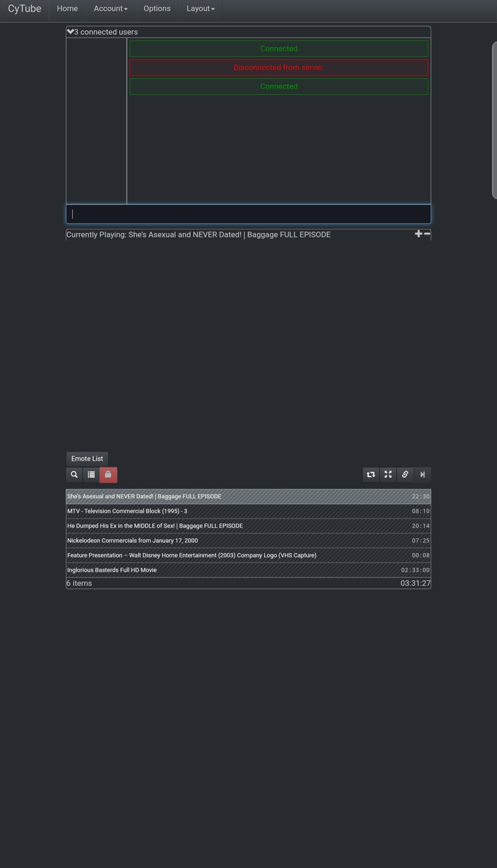Click the page scrollbar thumb on the right edge
The height and width of the screenshot is (868, 497).
[x=495, y=120]
